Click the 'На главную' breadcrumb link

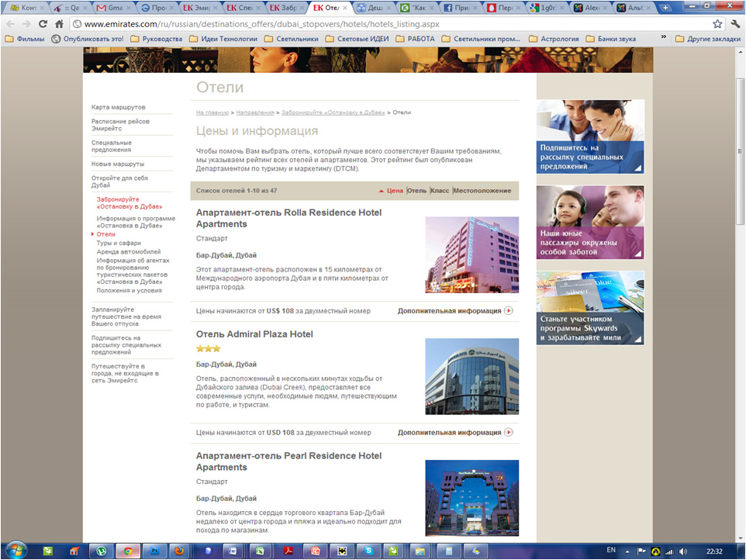(x=212, y=112)
